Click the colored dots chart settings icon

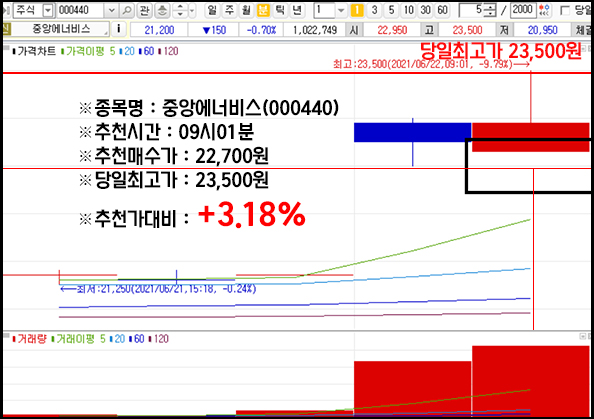(x=544, y=10)
